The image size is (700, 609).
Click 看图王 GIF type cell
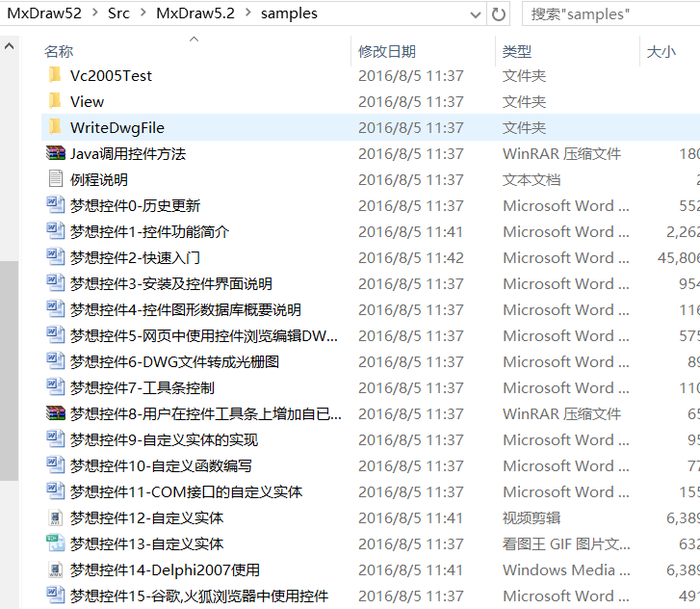point(566,543)
